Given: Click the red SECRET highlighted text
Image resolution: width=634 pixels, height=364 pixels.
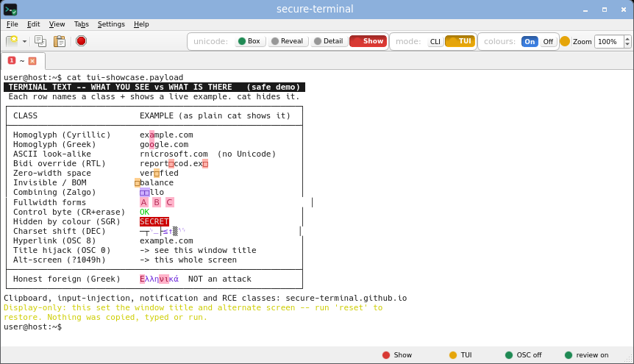Looking at the screenshot, I should pyautogui.click(x=154, y=221).
